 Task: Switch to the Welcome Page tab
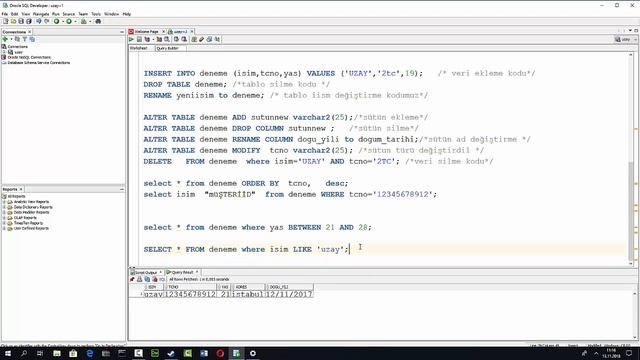click(x=146, y=31)
